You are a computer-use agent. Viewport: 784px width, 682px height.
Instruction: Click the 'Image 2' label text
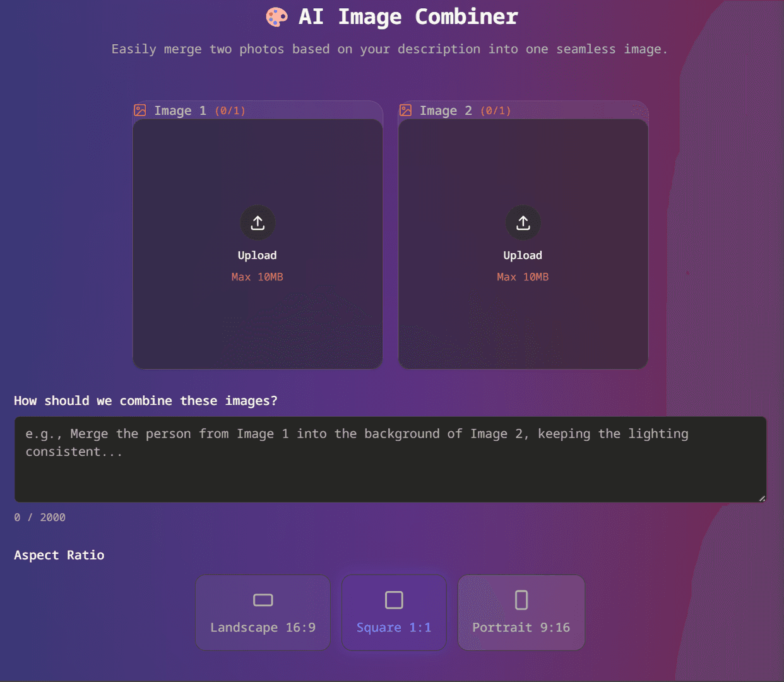446,111
